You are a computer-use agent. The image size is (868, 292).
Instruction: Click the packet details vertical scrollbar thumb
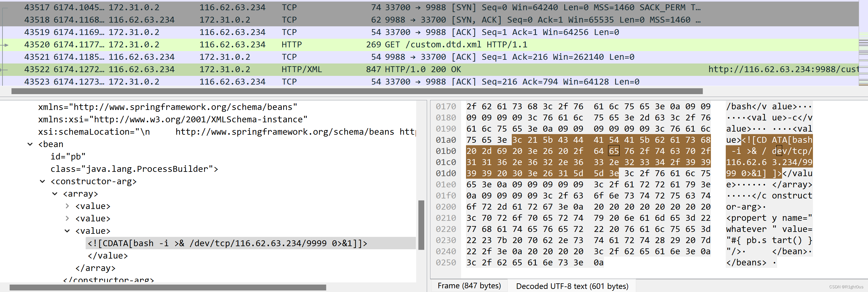[421, 225]
